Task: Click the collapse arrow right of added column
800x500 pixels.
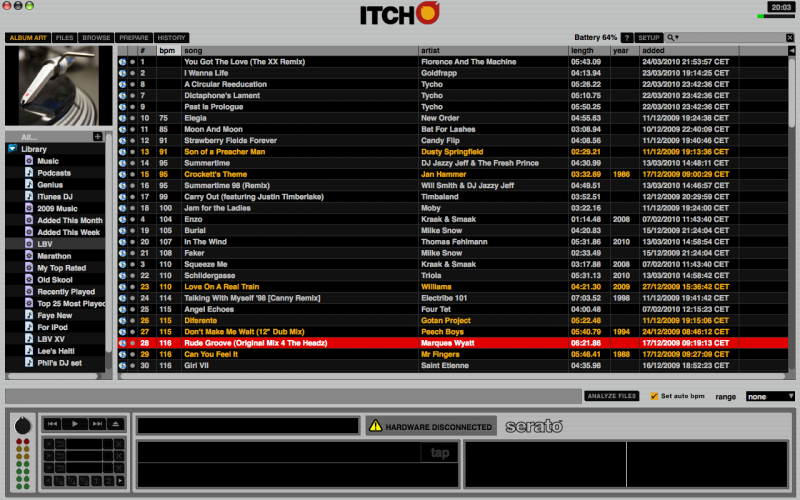Action: [x=791, y=51]
